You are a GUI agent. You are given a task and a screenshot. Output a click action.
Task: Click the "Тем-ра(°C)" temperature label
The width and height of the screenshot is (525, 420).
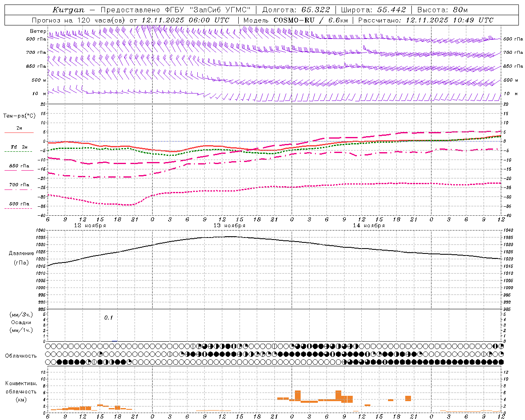click(x=19, y=116)
